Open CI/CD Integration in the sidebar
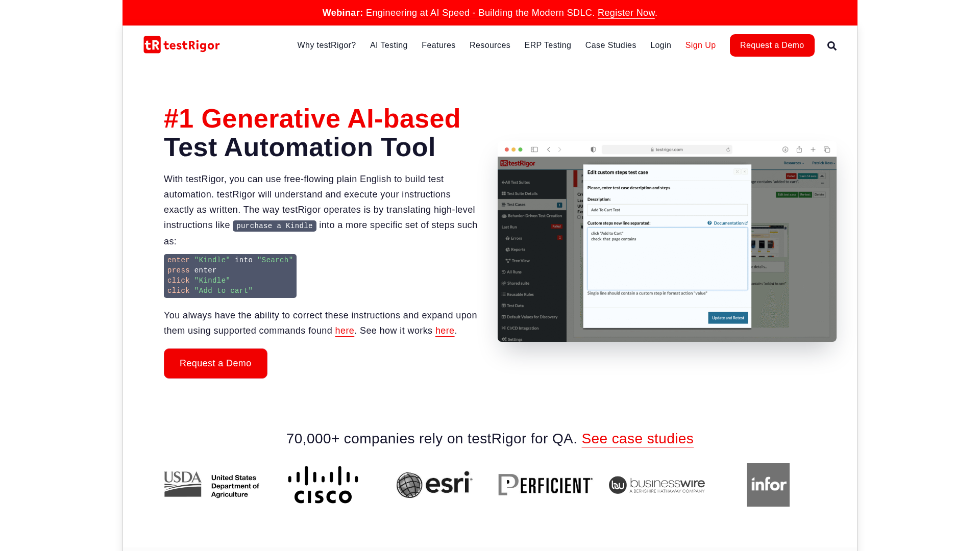The width and height of the screenshot is (980, 551). click(x=522, y=328)
